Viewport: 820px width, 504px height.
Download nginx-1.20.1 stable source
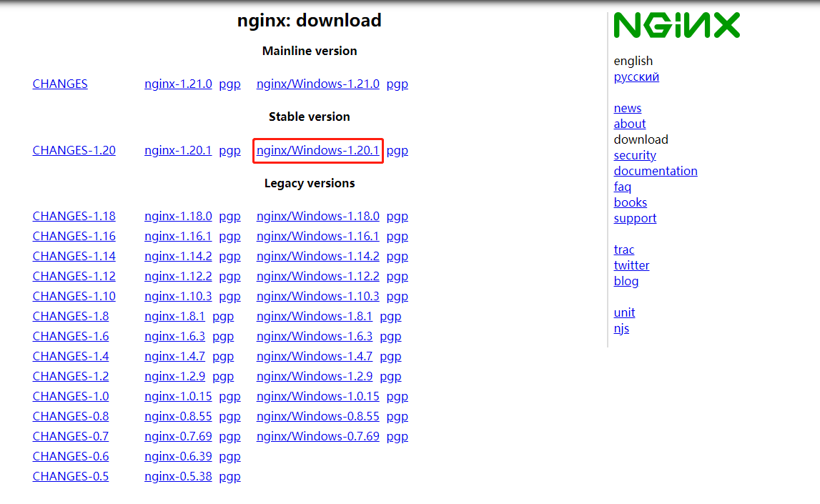coord(178,151)
